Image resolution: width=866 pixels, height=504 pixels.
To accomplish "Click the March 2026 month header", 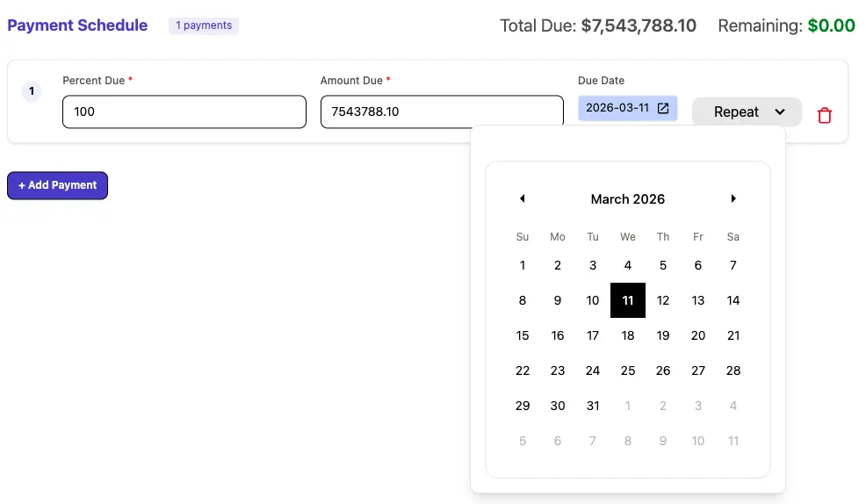I will point(627,199).
